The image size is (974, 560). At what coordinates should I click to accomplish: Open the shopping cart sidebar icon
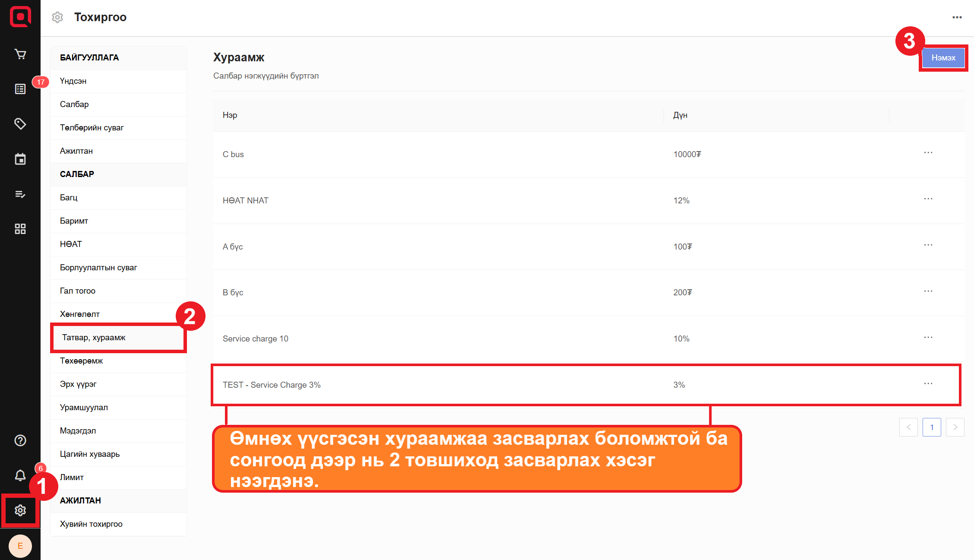(20, 54)
